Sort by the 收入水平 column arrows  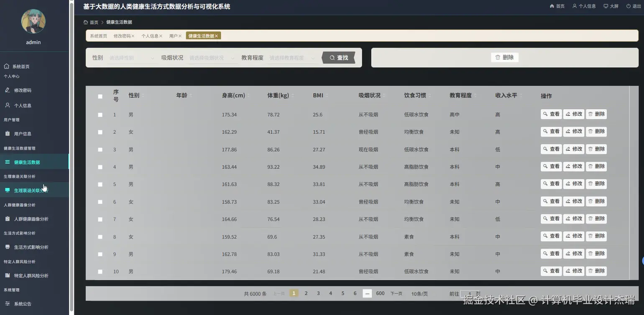(x=521, y=96)
